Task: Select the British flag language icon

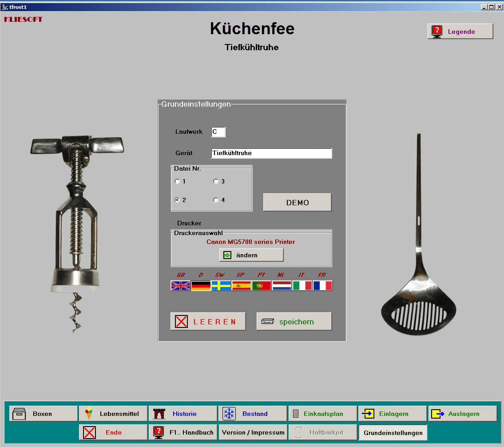Action: pyautogui.click(x=181, y=286)
